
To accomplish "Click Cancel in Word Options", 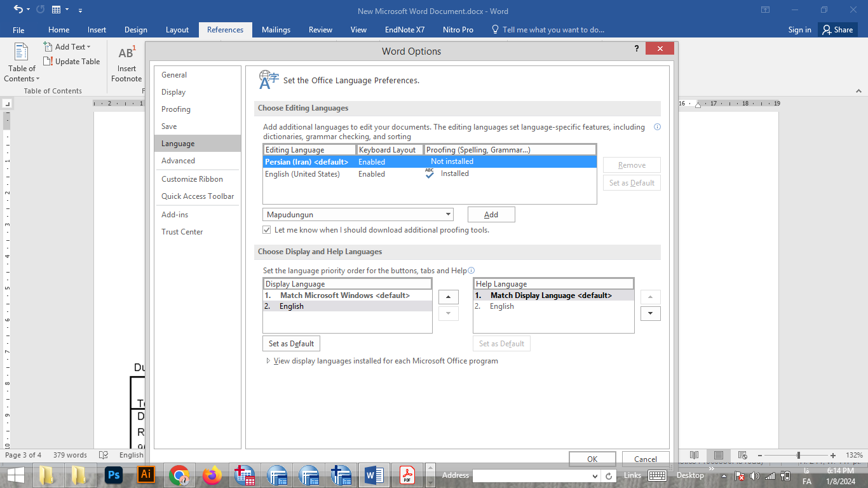I will (x=646, y=459).
